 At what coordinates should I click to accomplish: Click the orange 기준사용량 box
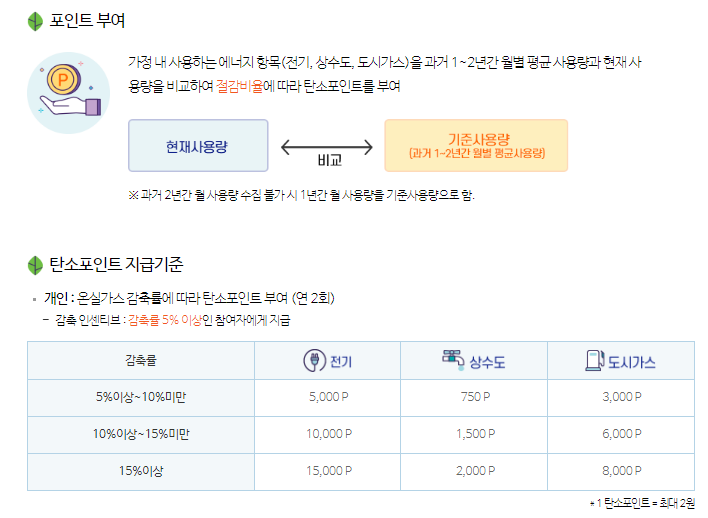tap(476, 145)
